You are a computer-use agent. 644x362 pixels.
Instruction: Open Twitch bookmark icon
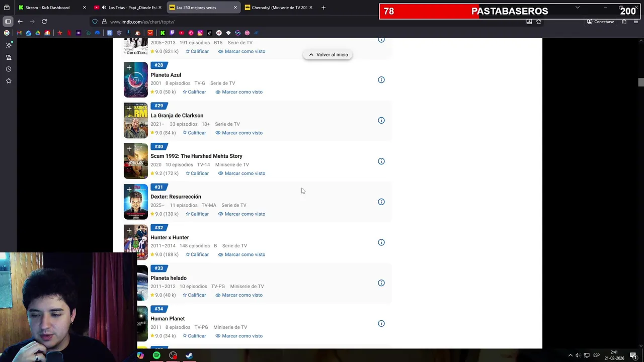172,33
